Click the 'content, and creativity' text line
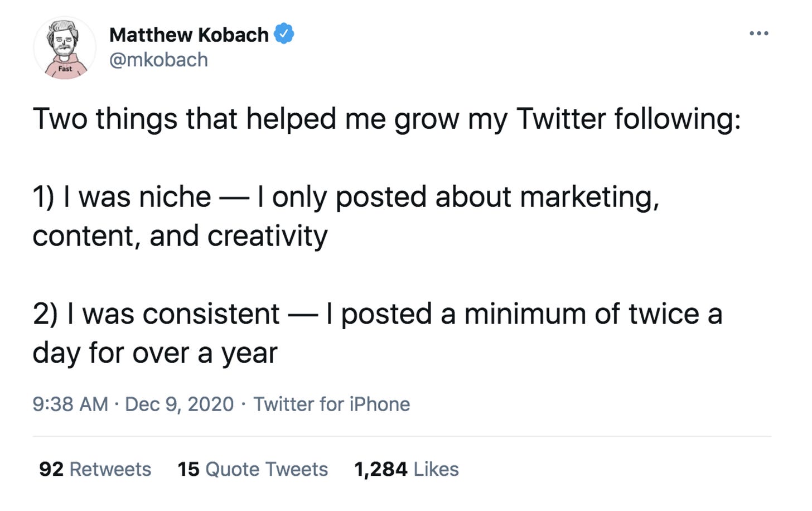 (180, 236)
